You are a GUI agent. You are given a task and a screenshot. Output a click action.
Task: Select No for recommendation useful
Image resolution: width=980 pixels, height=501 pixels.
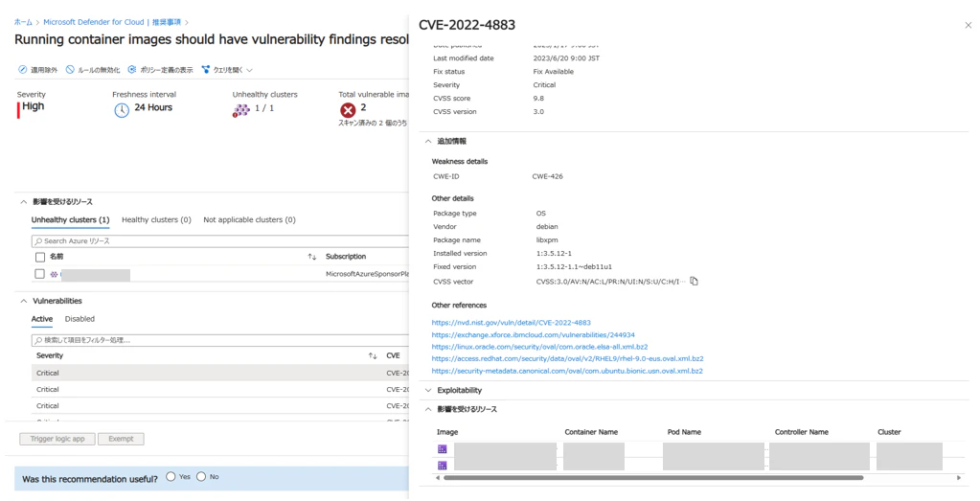(x=201, y=477)
